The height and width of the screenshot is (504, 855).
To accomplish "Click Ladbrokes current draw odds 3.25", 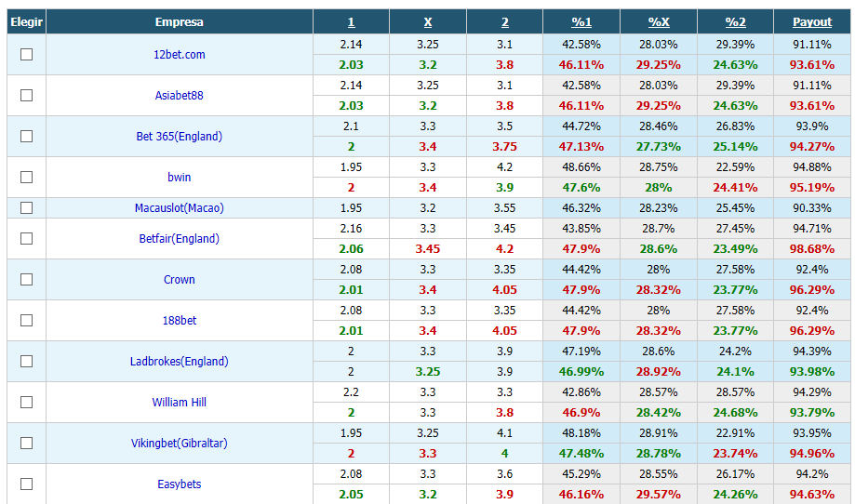I will 428,372.
